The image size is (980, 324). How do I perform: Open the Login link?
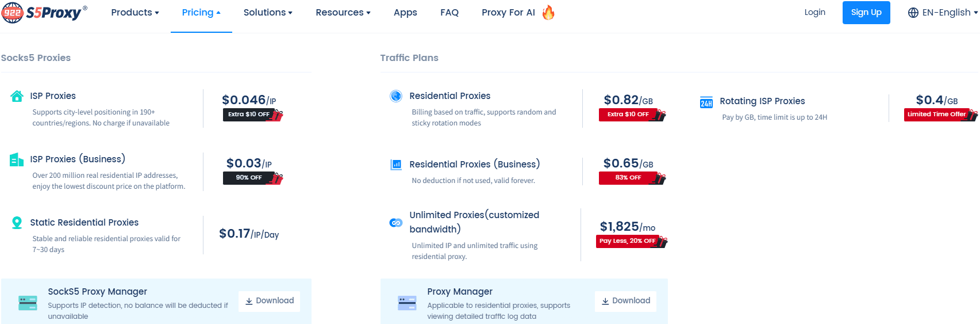click(x=814, y=13)
